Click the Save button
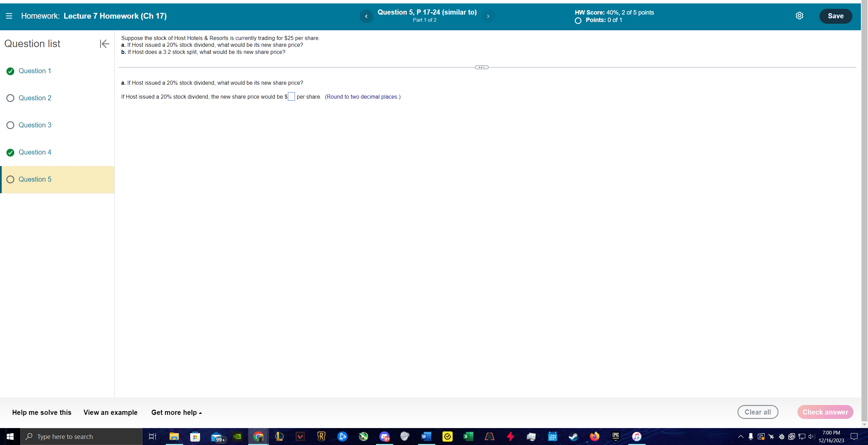The height and width of the screenshot is (445, 868). coord(835,16)
